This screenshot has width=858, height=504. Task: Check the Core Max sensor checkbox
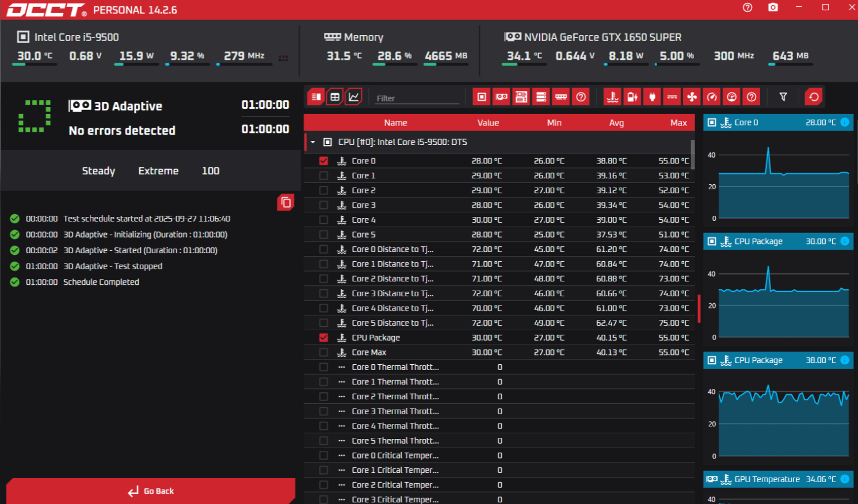(323, 352)
